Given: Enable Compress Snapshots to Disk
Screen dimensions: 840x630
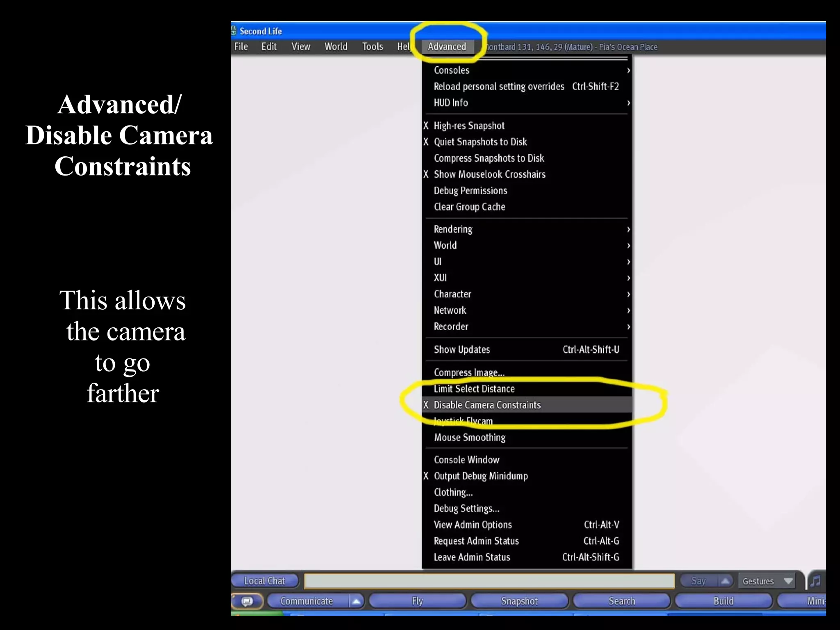Looking at the screenshot, I should point(527,158).
